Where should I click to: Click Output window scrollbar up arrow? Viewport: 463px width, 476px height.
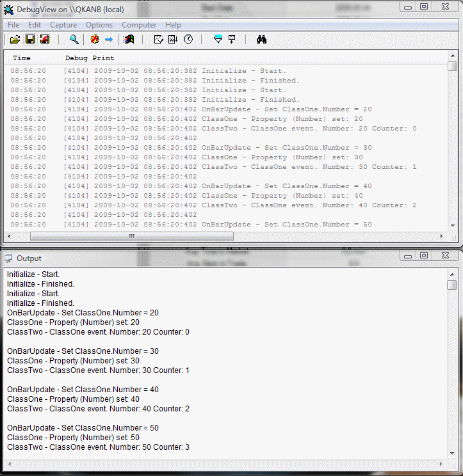click(x=452, y=274)
